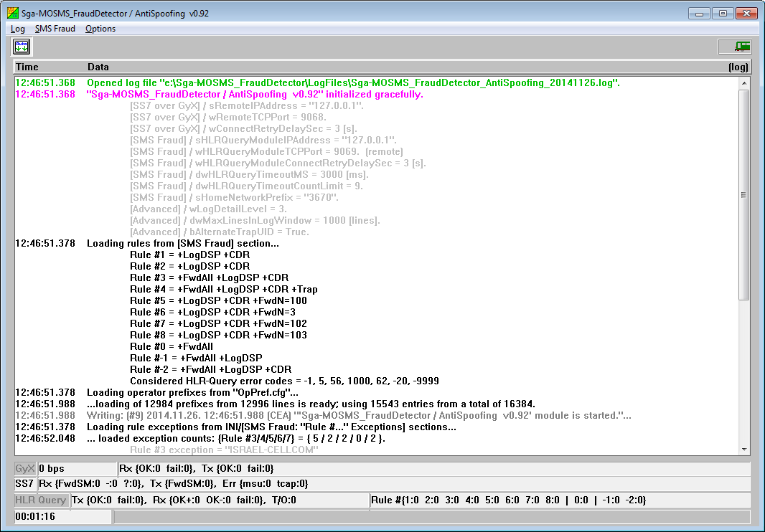
Task: Select the bAlternateTrapUID = True line
Action: click(220, 232)
